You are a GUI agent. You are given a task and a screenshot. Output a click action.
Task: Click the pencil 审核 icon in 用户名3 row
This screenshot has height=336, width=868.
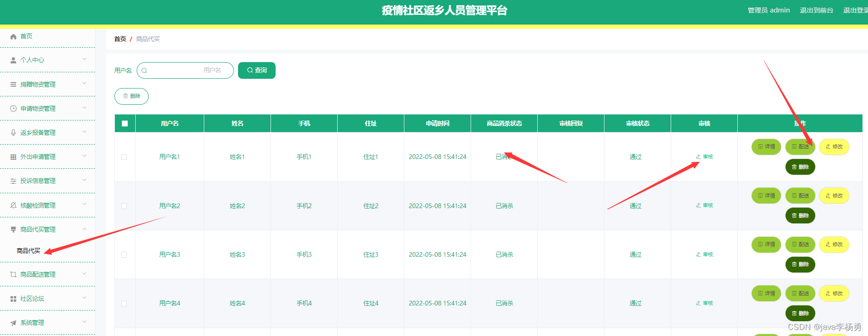[698, 254]
